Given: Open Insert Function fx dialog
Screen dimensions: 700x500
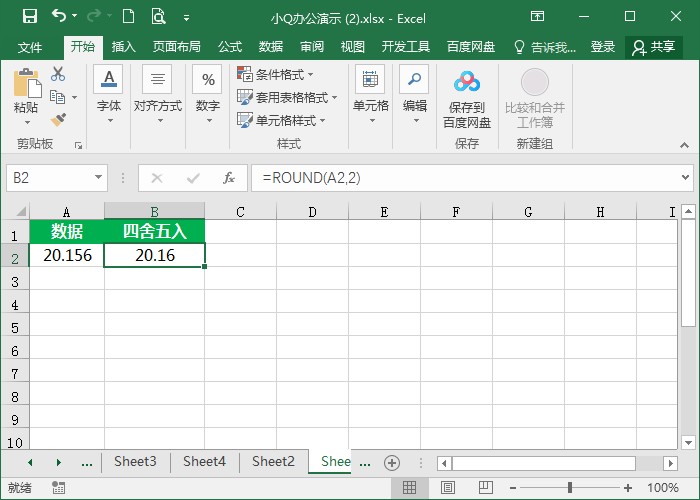Looking at the screenshot, I should [229, 178].
